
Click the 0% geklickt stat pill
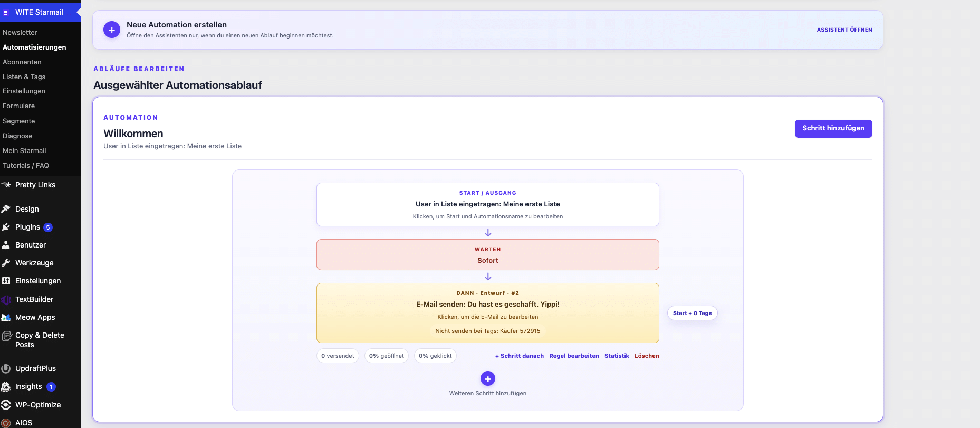435,356
